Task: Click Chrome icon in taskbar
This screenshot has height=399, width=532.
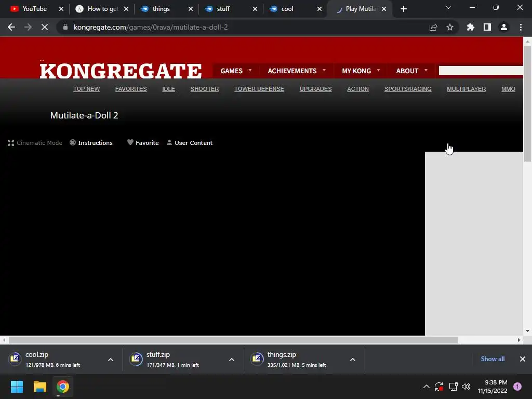Action: (x=63, y=387)
